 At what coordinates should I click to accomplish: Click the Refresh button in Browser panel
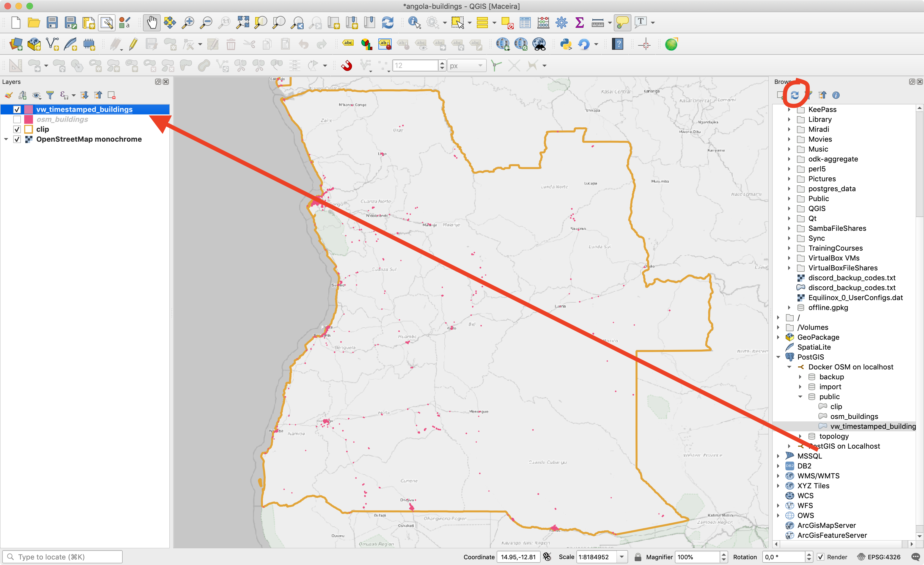[x=794, y=95]
